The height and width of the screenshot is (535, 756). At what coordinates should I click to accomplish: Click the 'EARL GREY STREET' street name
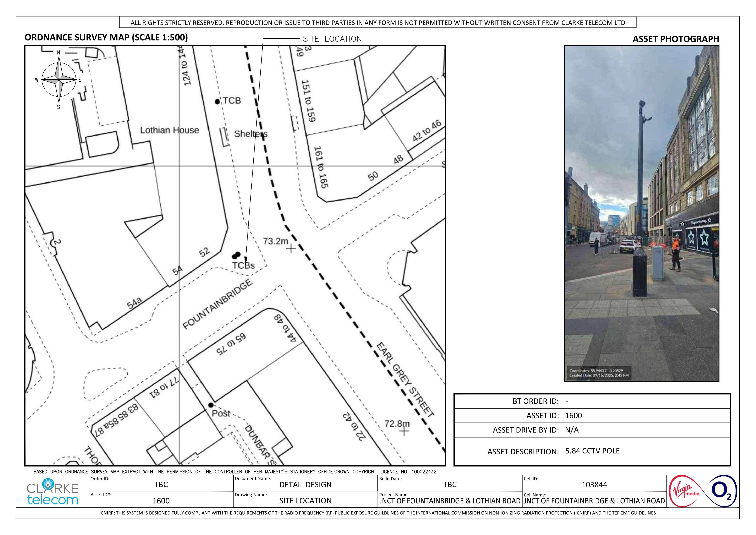(405, 380)
